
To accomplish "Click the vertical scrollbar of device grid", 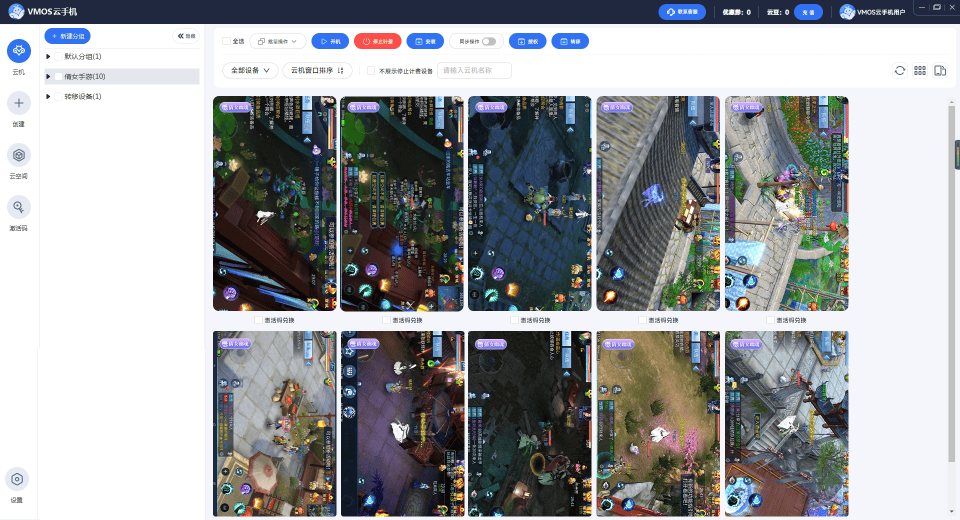I will coord(951,282).
